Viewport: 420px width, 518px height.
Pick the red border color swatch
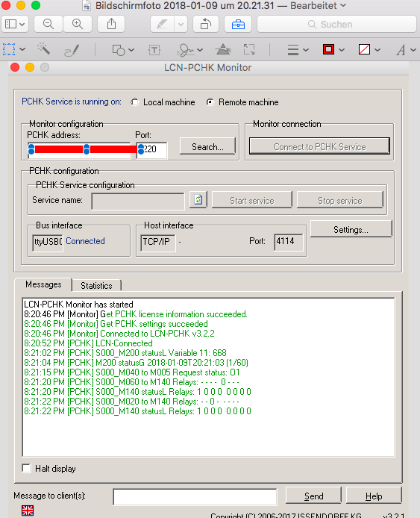pyautogui.click(x=328, y=50)
